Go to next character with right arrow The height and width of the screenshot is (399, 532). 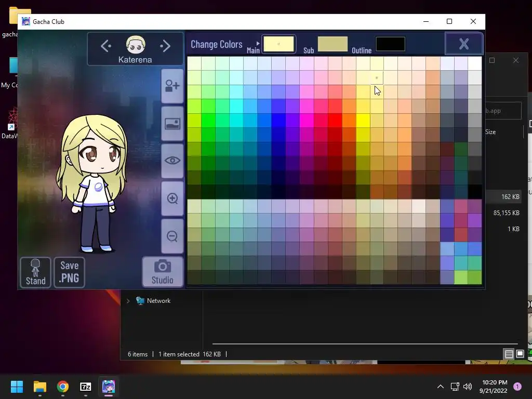pyautogui.click(x=165, y=46)
